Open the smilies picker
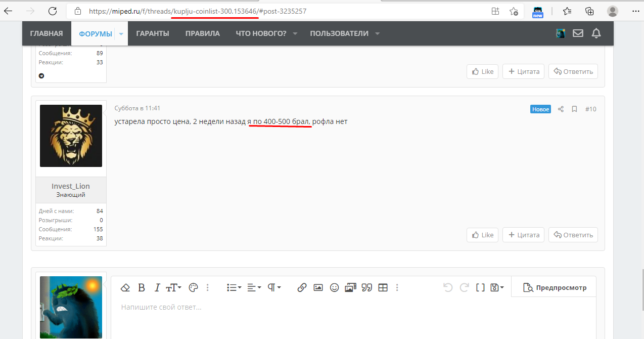This screenshot has width=644, height=339. point(334,287)
